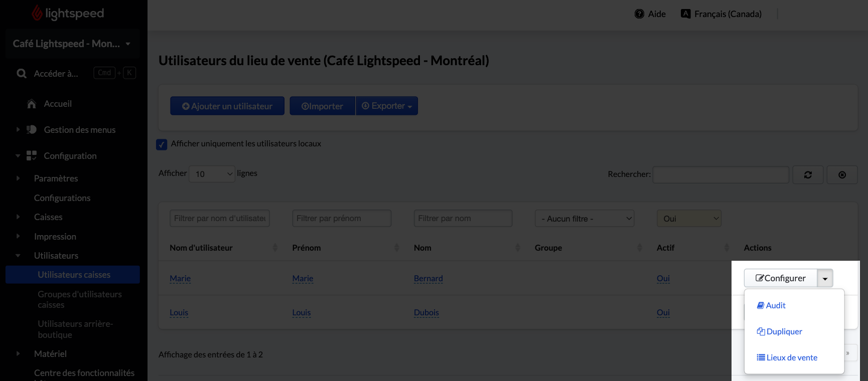868x381 pixels.
Task: Go to Configurations in the sidebar
Action: point(62,198)
